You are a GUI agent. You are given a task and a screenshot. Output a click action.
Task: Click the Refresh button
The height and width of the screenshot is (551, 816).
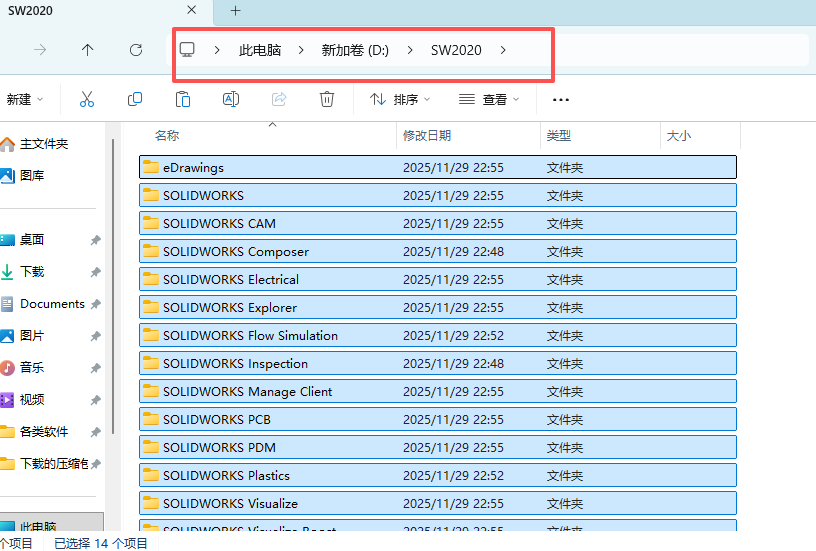point(136,50)
